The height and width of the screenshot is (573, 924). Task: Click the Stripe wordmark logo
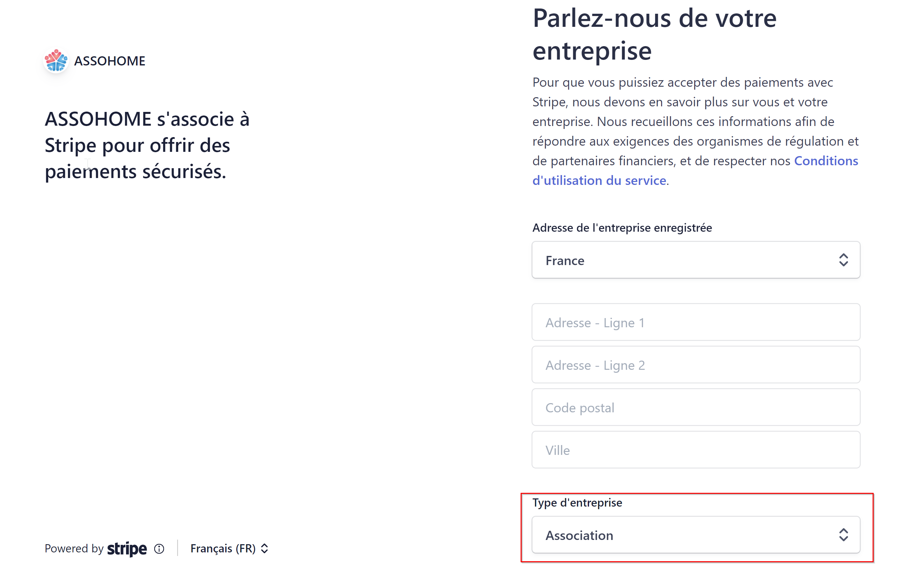click(127, 548)
